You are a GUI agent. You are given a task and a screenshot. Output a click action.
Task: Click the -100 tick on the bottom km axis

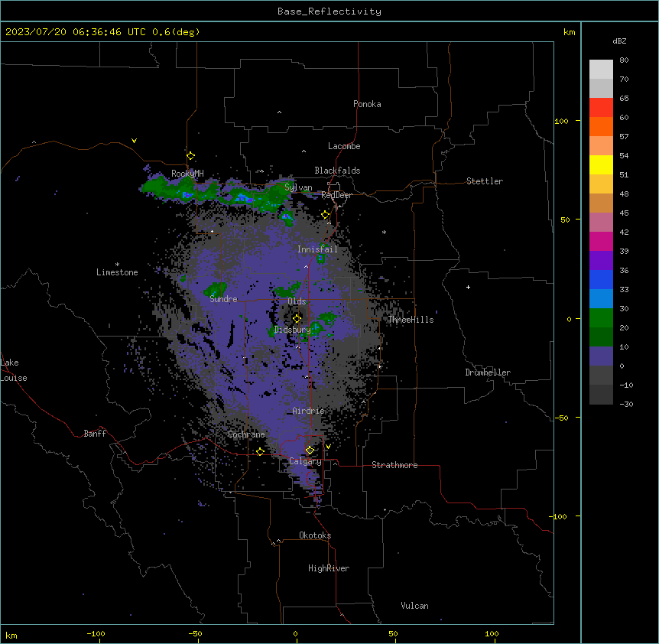(x=96, y=633)
